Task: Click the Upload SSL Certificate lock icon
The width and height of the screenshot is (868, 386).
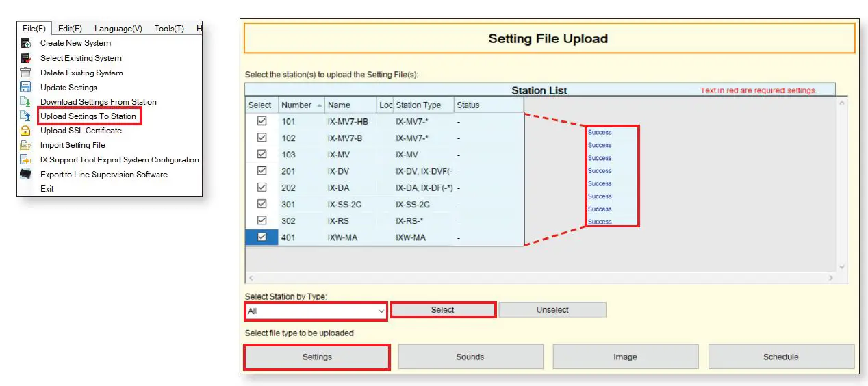Action: coord(26,131)
